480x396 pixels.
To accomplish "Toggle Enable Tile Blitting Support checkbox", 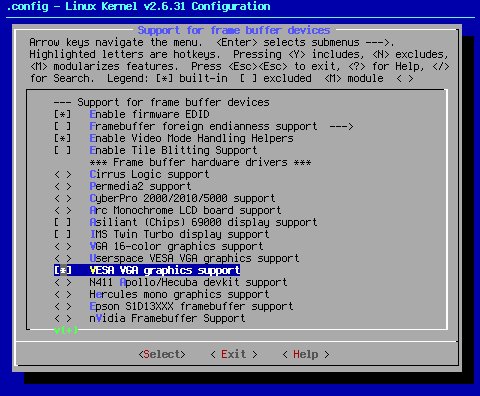I will point(62,150).
